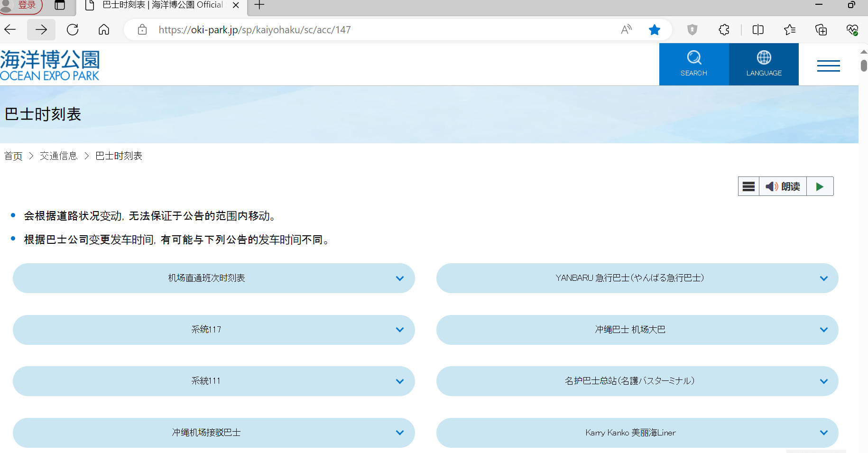Open a new browser tab
Screen dimensions: 868x453
point(259,5)
